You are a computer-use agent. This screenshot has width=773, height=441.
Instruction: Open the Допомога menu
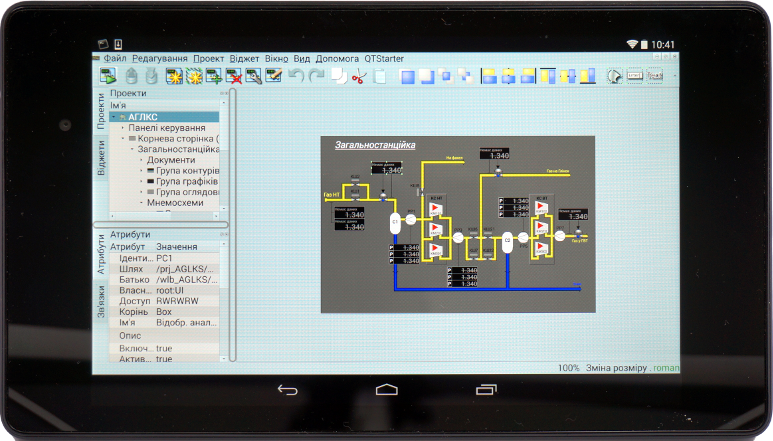337,59
